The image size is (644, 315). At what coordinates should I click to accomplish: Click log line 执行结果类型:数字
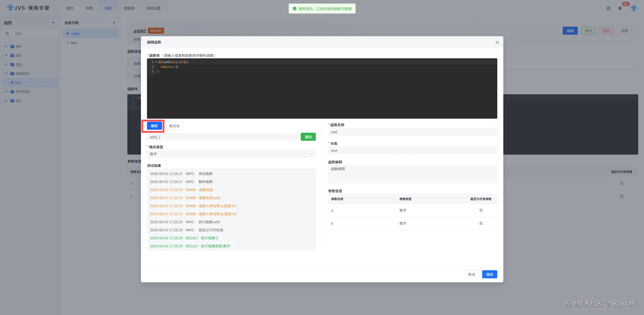pos(190,246)
